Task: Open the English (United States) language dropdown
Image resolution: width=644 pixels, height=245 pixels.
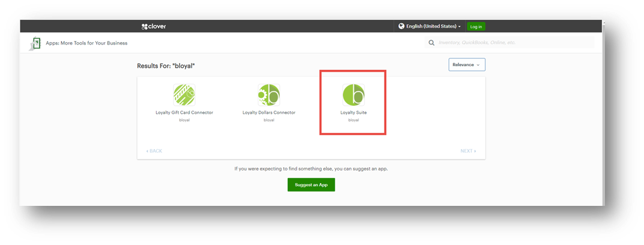Action: pos(430,26)
